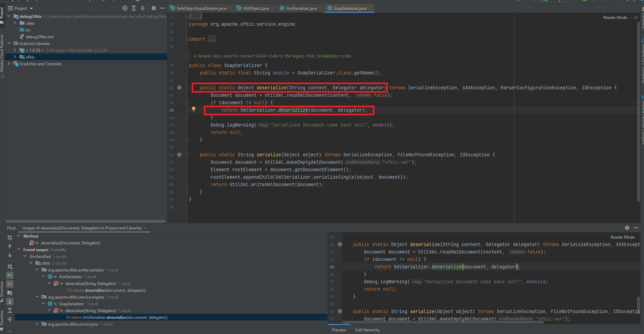Rerun the find usages search
This screenshot has height=334, width=644.
click(x=10, y=238)
